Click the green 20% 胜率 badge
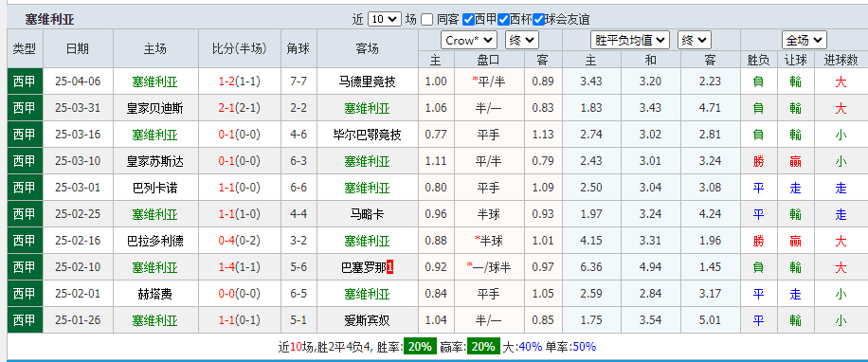868x362 pixels. (420, 347)
